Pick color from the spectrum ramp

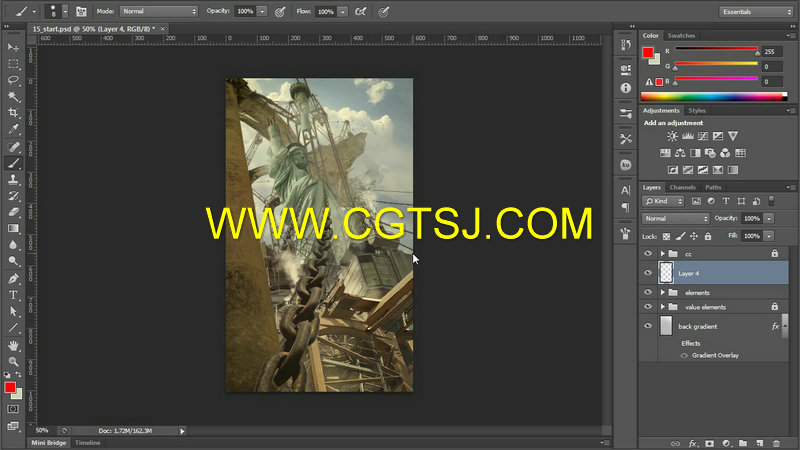coord(714,96)
